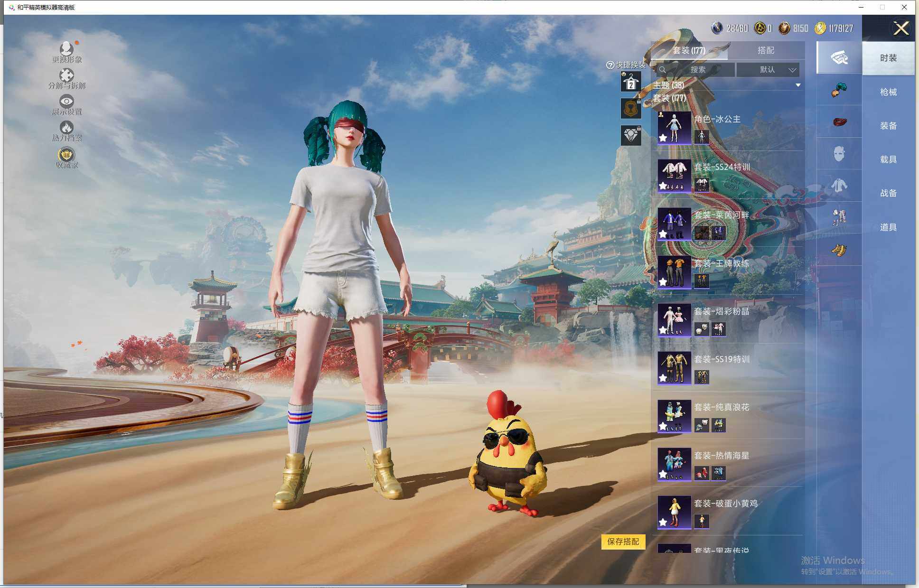The height and width of the screenshot is (588, 919).
Task: Open 收藏家 collector badge icon
Action: tap(66, 155)
